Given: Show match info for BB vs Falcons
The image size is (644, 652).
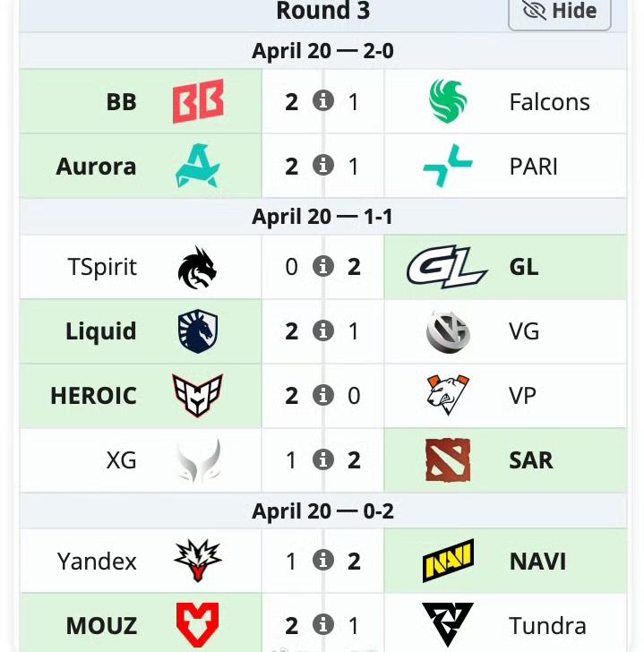Looking at the screenshot, I should 323,101.
